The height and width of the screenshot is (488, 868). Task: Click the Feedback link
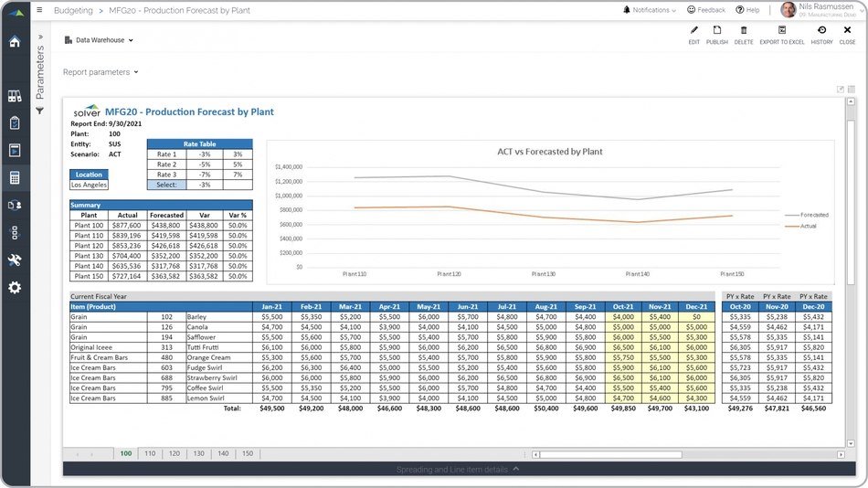706,10
